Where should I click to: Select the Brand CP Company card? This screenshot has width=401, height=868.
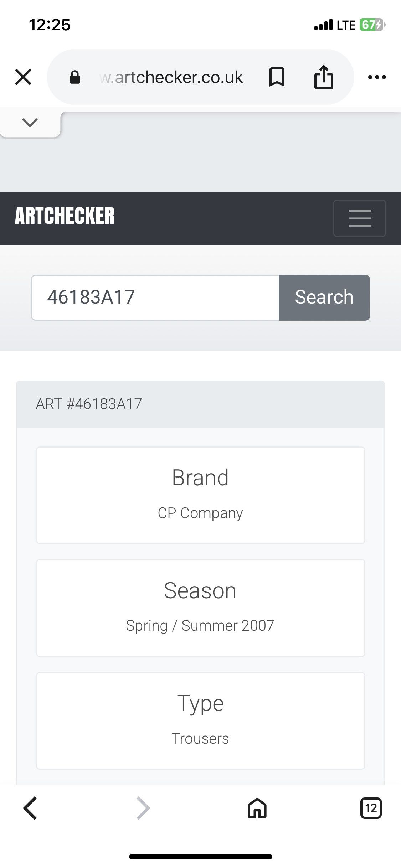pyautogui.click(x=200, y=495)
